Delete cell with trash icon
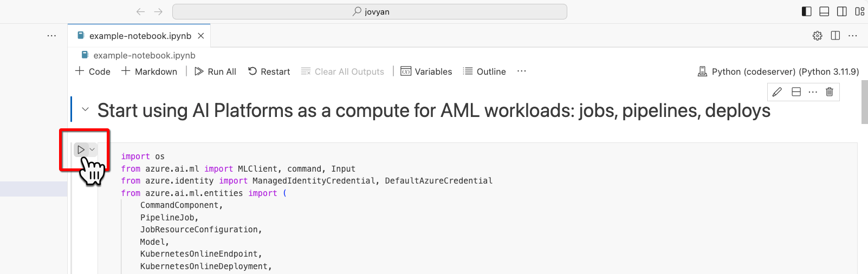 click(x=829, y=92)
